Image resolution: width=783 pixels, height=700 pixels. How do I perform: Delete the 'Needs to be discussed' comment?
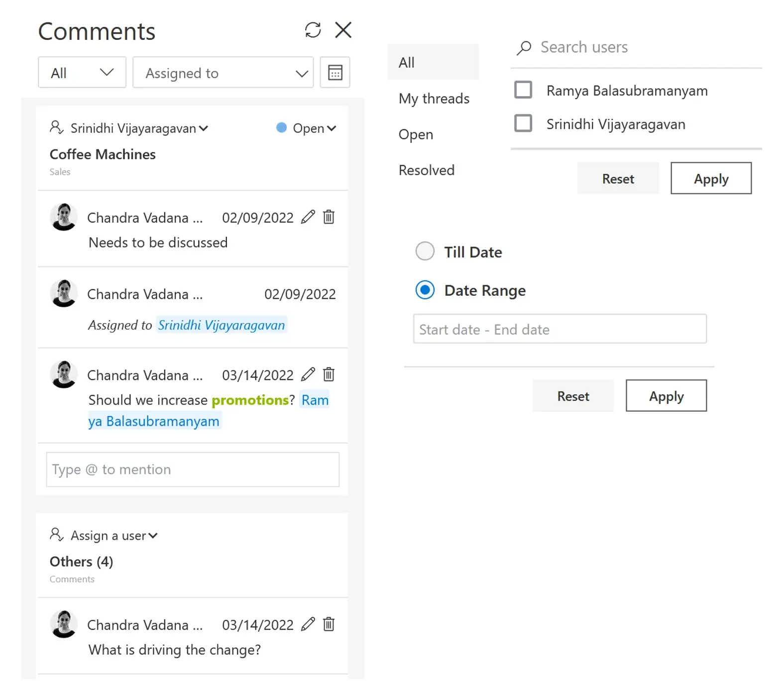coord(329,217)
